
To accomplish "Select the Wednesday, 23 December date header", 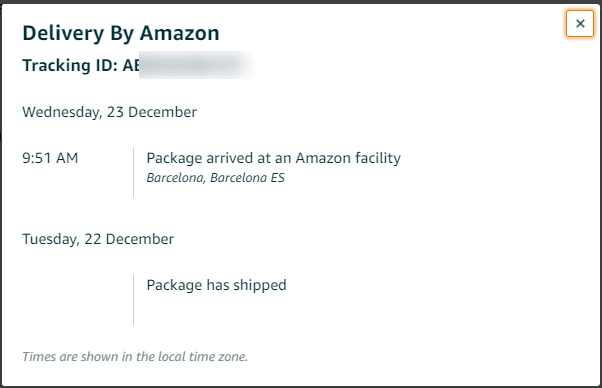I will pos(109,112).
